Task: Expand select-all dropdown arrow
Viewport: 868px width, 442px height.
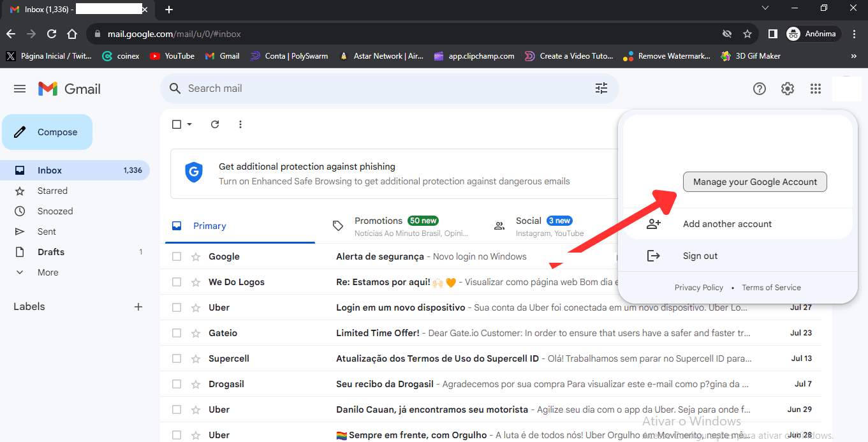Action: (189, 124)
